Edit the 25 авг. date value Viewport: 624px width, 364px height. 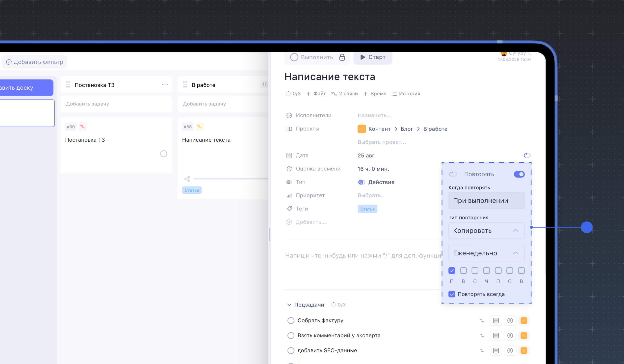(x=367, y=156)
